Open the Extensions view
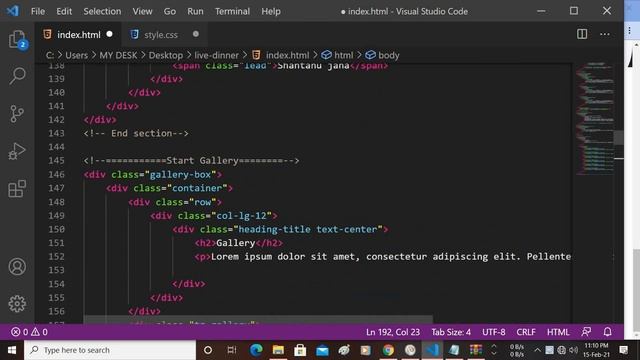This screenshot has height=360, width=640. pos(17,189)
